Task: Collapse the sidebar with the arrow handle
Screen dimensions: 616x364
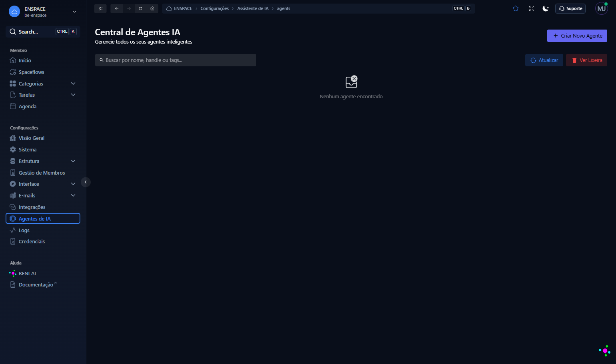Action: click(86, 182)
